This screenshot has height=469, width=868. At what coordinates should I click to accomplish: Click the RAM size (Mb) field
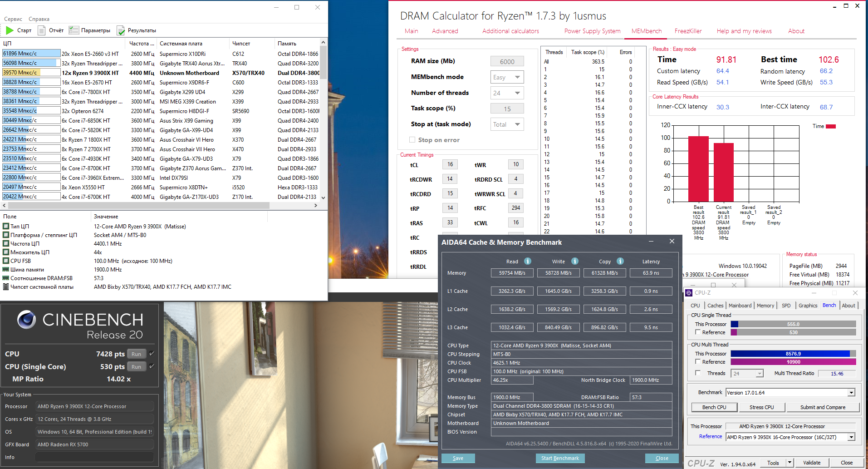[x=507, y=61]
